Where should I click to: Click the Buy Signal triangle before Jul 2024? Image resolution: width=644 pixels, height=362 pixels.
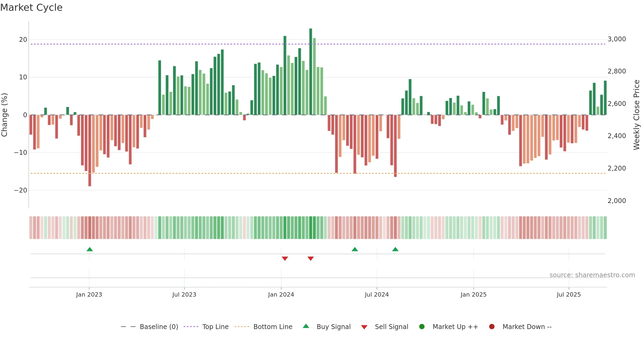click(x=355, y=249)
